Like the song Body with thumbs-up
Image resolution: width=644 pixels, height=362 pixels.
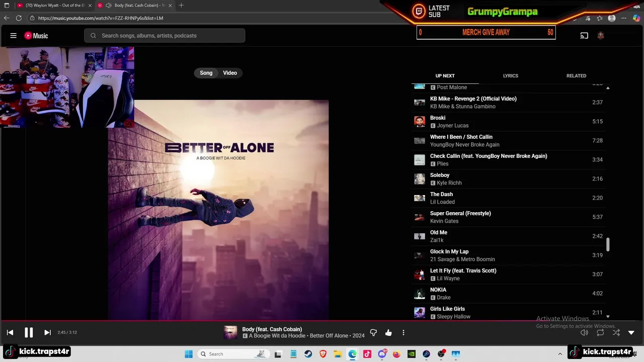coord(388,332)
